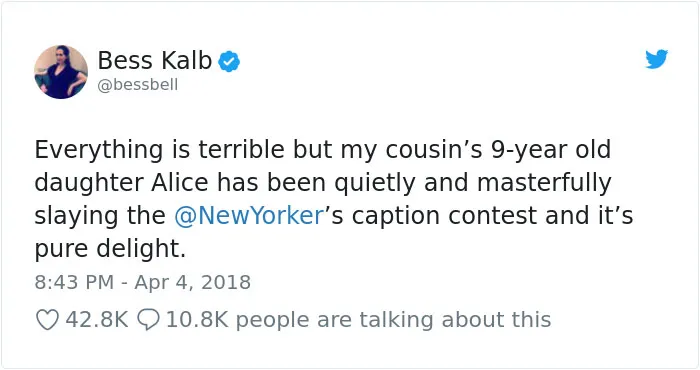Click the word 'masterfully' in the tweet
700x370 pixels.
coord(544,183)
